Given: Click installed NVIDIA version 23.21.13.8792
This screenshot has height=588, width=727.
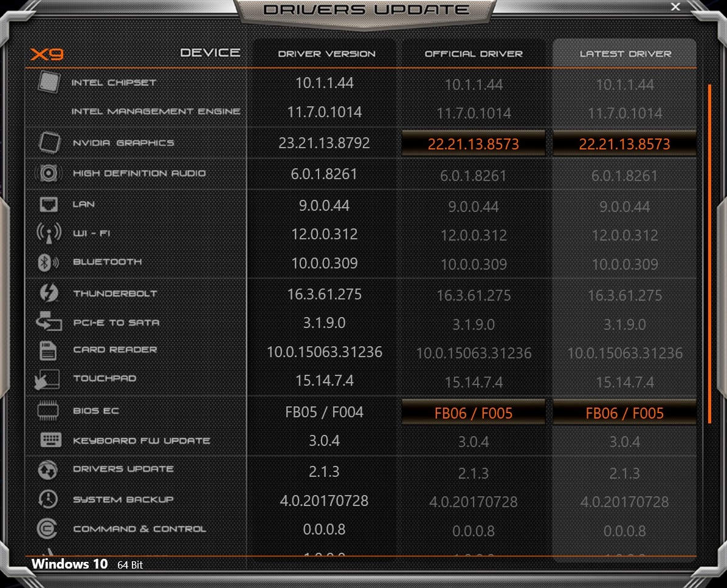Looking at the screenshot, I should point(324,143).
